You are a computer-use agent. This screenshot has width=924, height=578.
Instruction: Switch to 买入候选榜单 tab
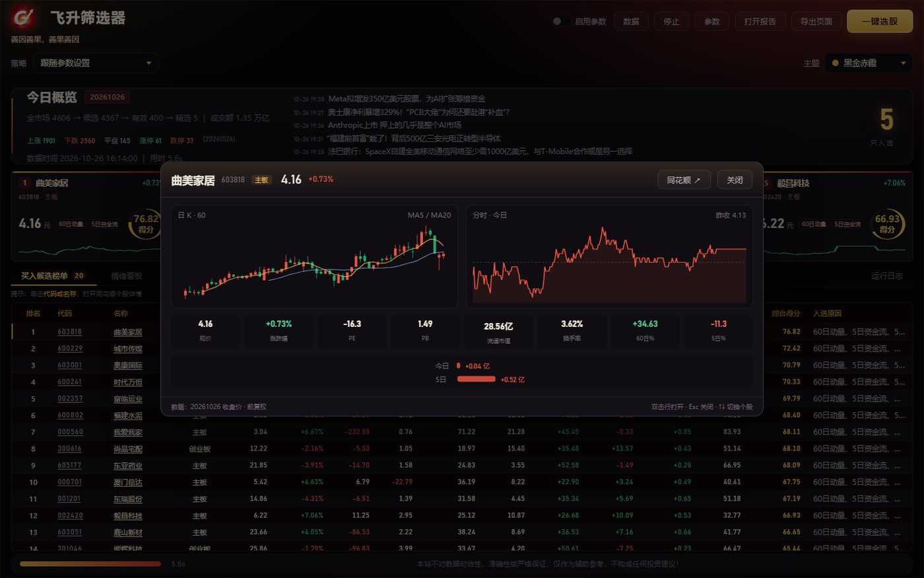coord(52,275)
